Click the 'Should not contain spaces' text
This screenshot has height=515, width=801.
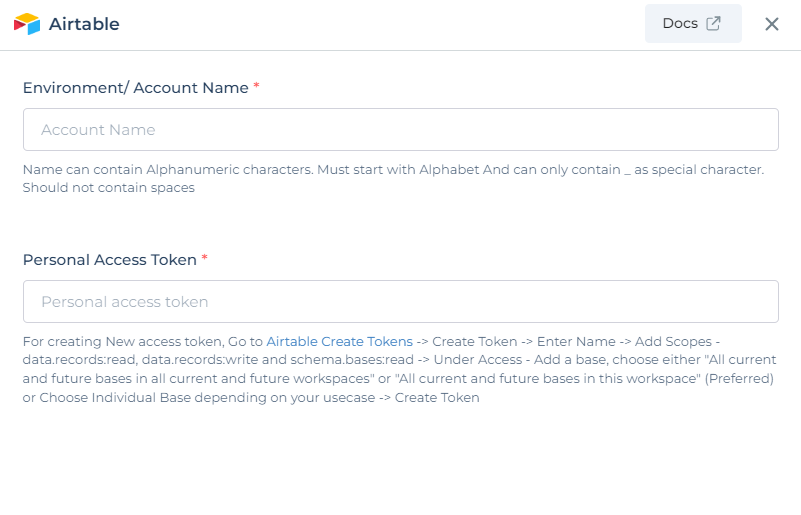click(108, 188)
